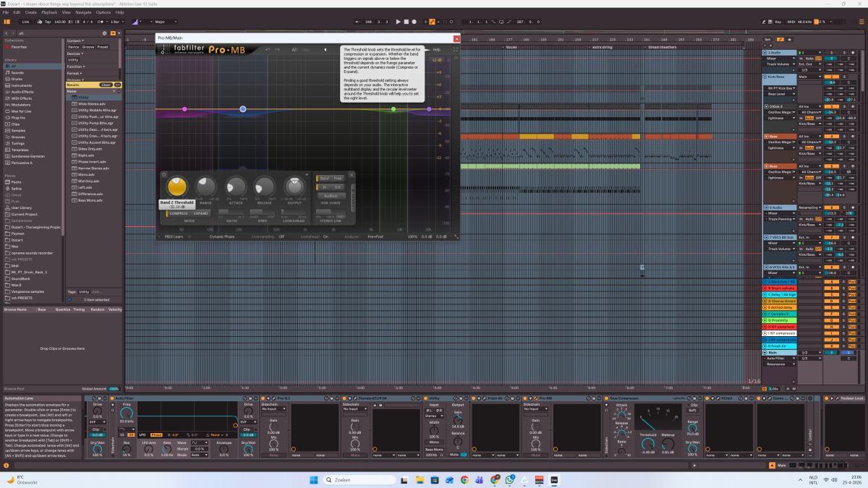
Task: Click MIDI Learn in Pro-MB
Action: [174, 236]
